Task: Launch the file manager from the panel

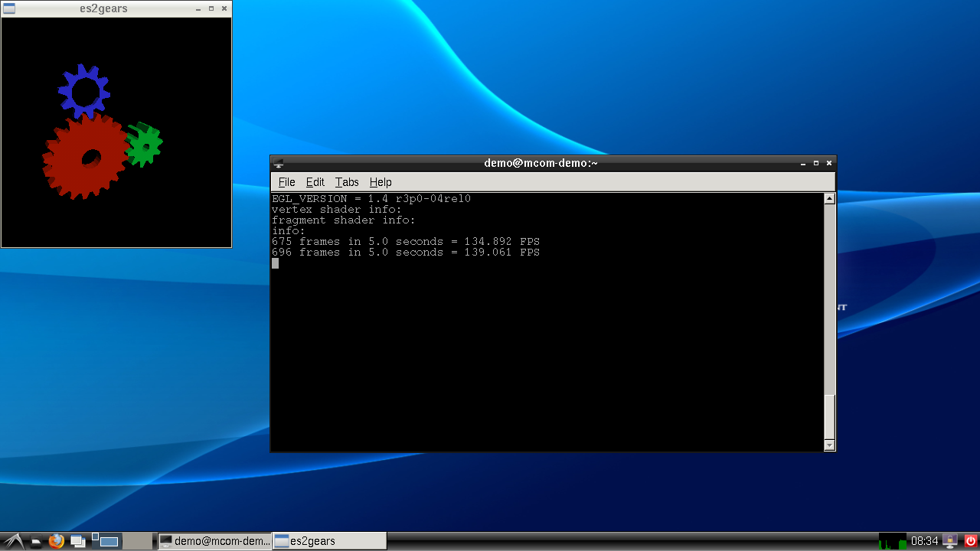Action: click(36, 542)
